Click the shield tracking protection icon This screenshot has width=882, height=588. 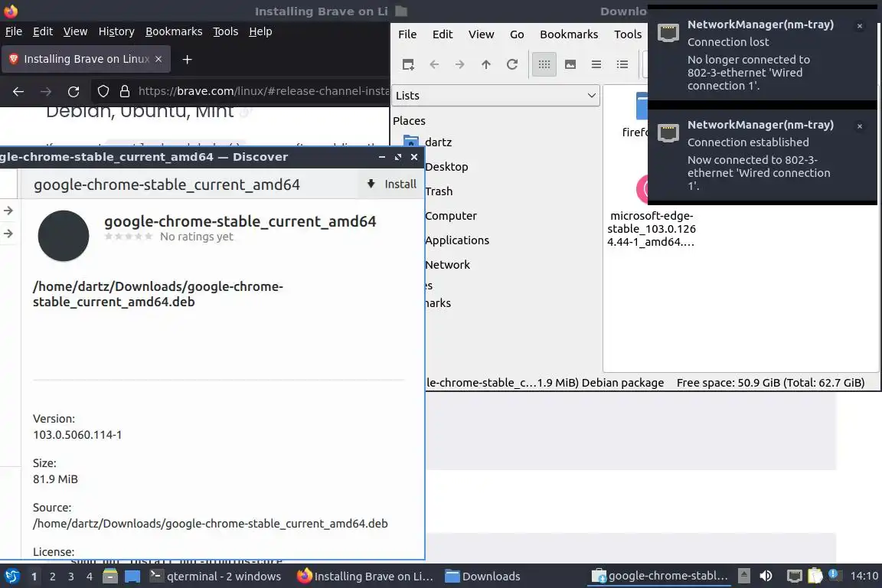(x=103, y=91)
